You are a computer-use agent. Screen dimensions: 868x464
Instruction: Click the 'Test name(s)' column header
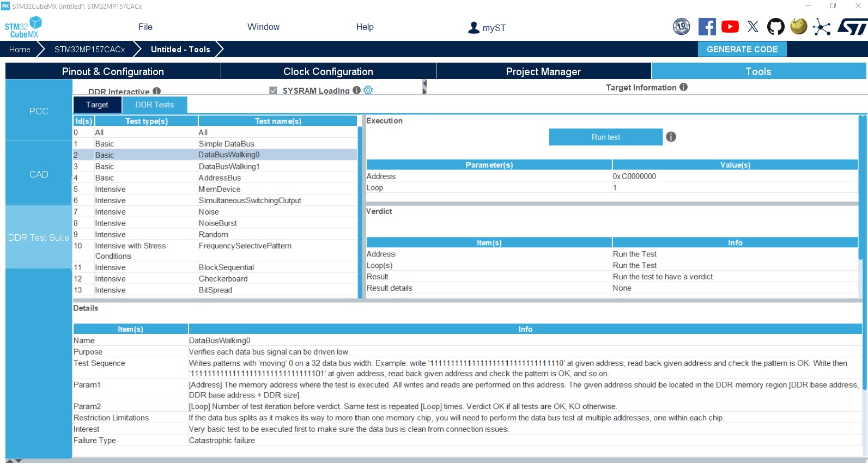click(278, 121)
